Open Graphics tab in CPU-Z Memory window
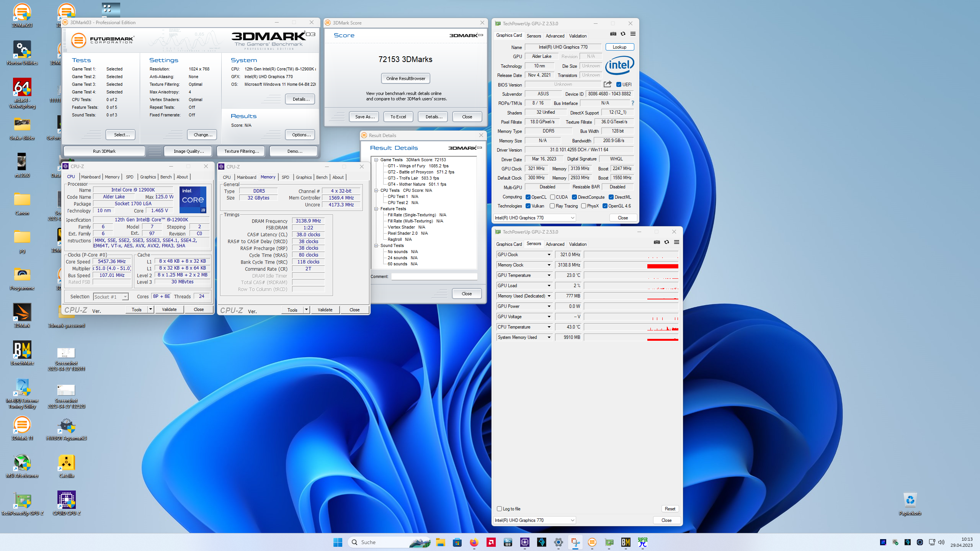This screenshot has width=980, height=551. 304,177
